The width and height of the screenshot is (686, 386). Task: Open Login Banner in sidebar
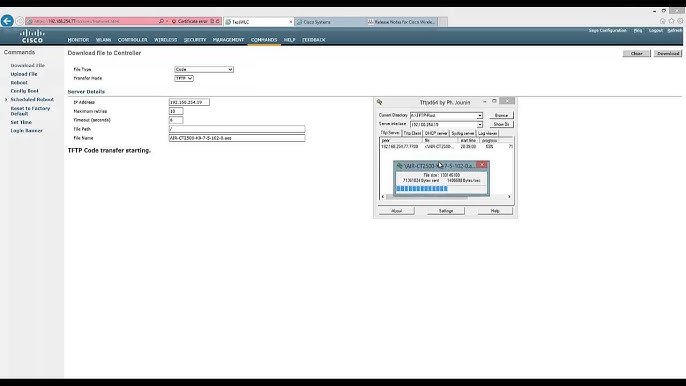tap(26, 131)
